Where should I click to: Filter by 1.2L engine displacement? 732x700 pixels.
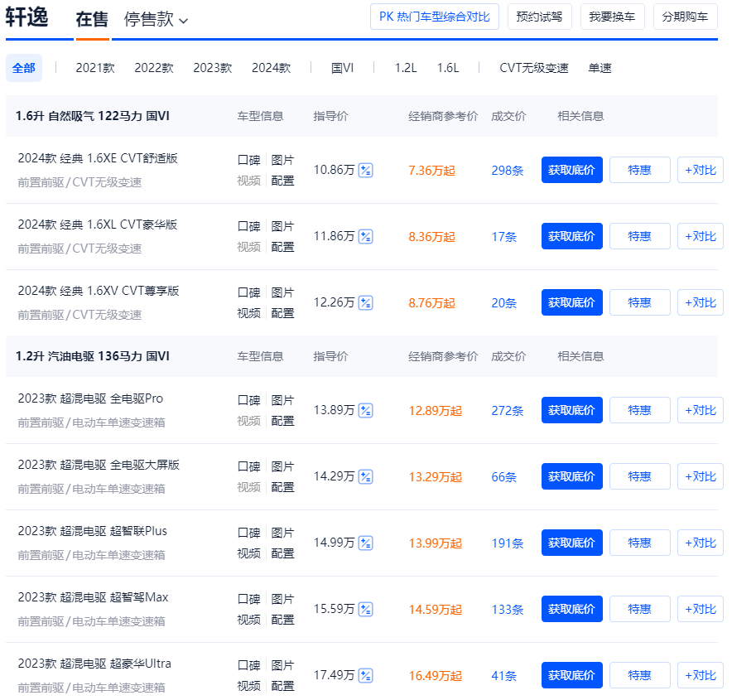pos(406,68)
